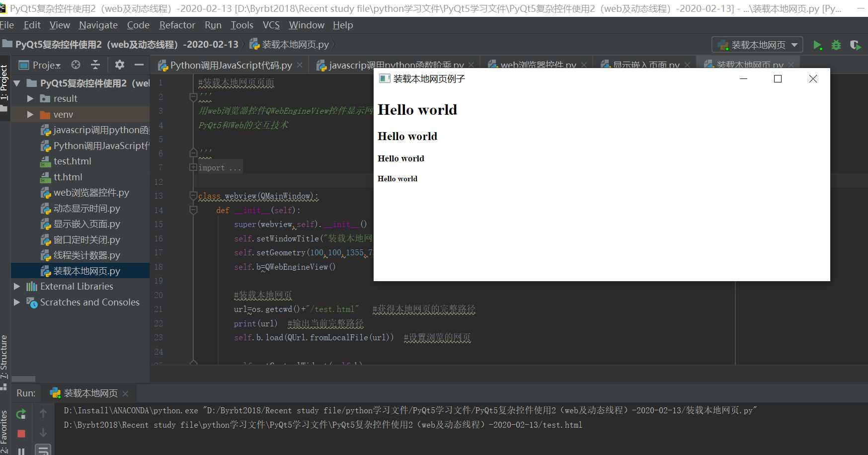Collapse __init__ method fold marker on line 14
The image size is (868, 455).
(x=193, y=210)
